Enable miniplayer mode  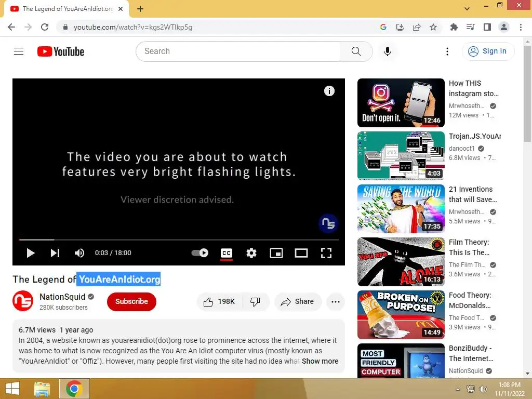(x=276, y=253)
